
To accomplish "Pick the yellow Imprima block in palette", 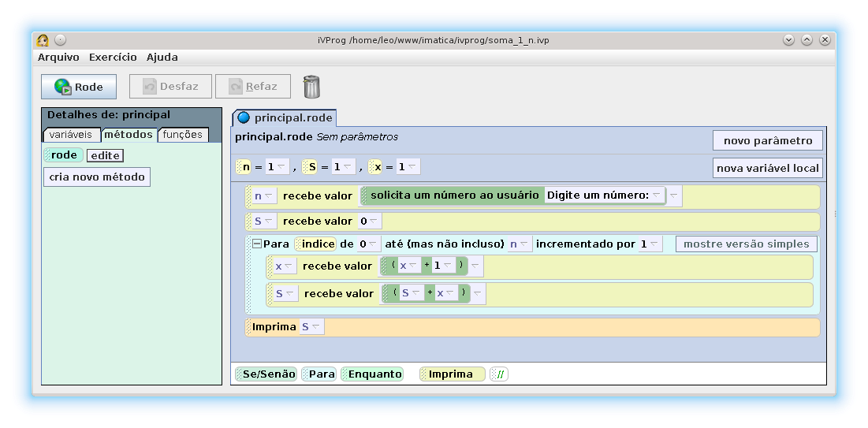I will click(x=452, y=374).
